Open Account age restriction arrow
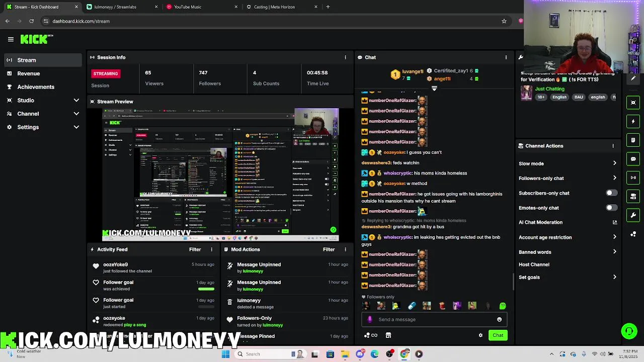Image resolution: width=644 pixels, height=362 pixels. (x=614, y=237)
